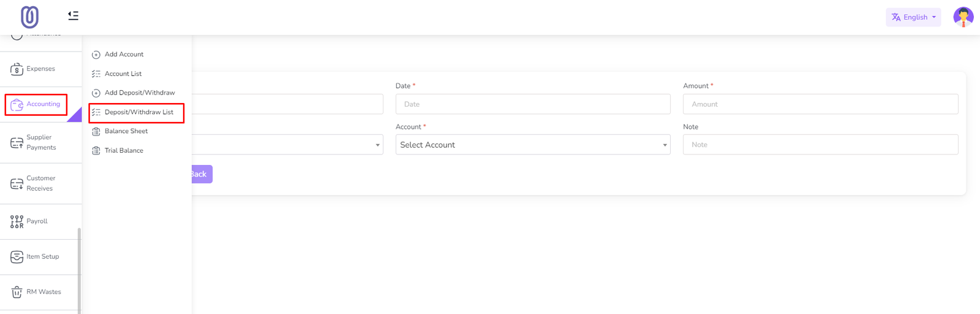Collapse the sidebar with the menu toggle icon

coord(73,15)
